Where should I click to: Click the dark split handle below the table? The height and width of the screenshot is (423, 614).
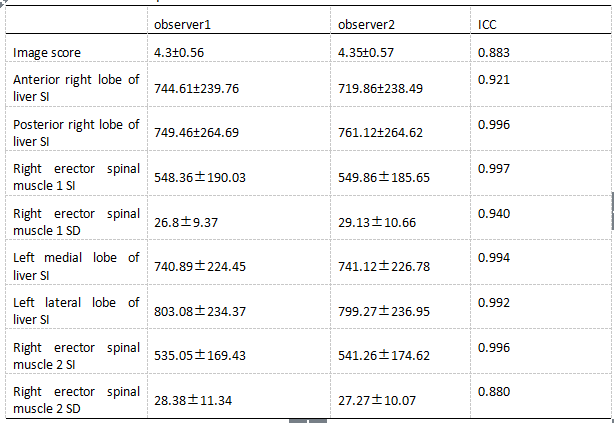(308, 420)
